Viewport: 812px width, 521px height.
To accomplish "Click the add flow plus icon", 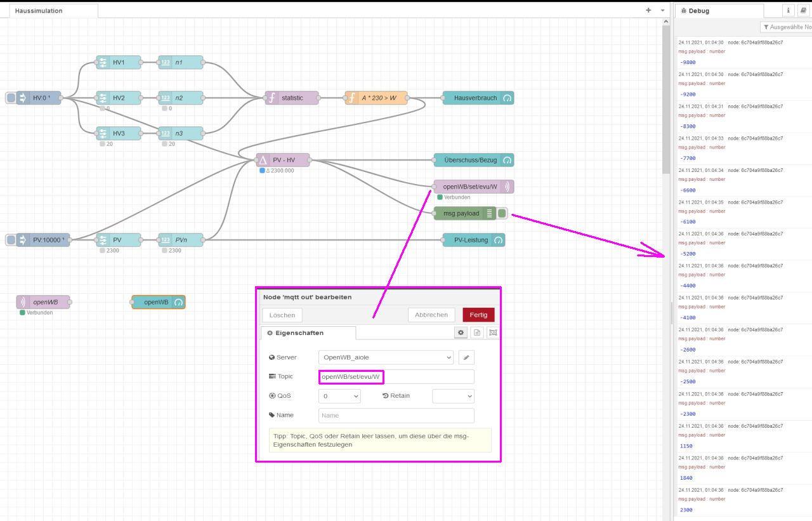I will tap(648, 10).
